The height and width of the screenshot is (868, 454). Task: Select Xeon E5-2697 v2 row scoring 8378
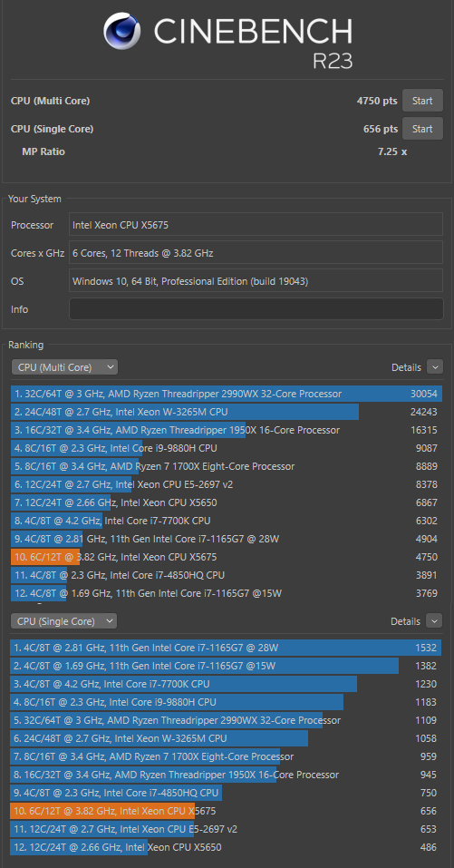coord(227,484)
